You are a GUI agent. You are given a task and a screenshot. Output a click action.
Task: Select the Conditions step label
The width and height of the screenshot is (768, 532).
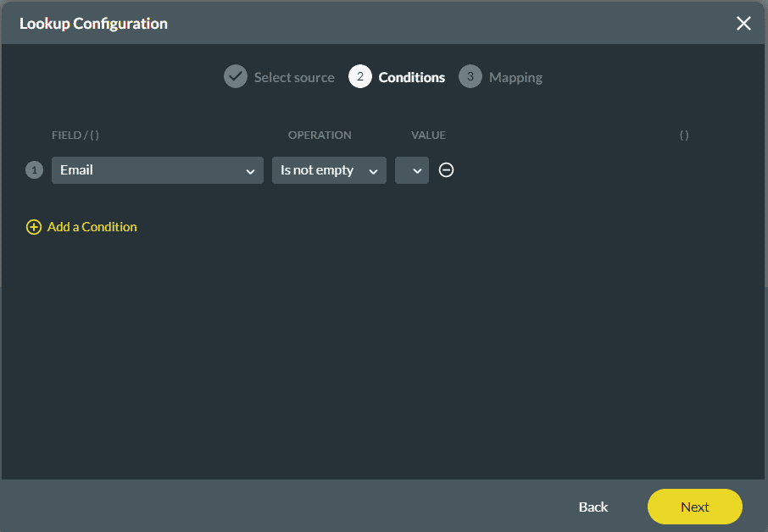(x=411, y=77)
